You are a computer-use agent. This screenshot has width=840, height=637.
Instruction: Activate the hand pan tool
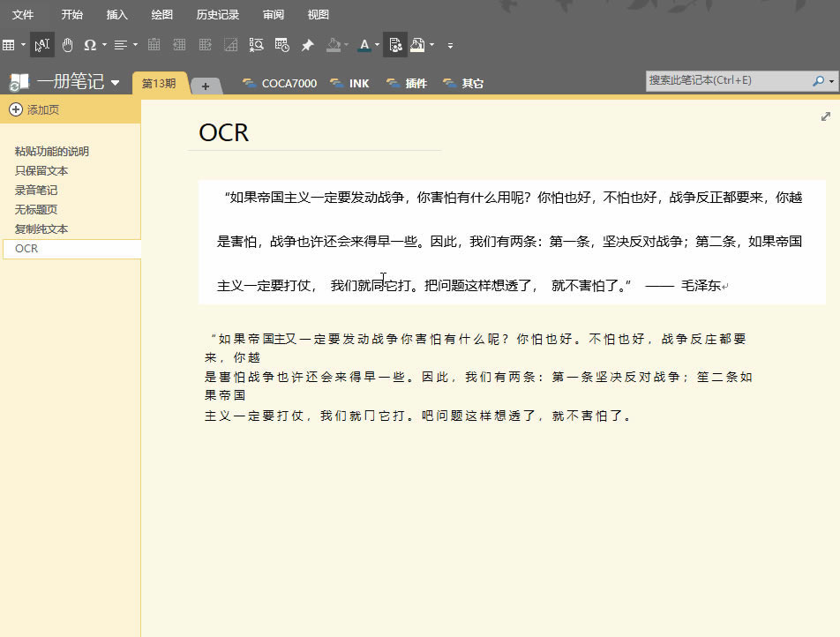[68, 44]
